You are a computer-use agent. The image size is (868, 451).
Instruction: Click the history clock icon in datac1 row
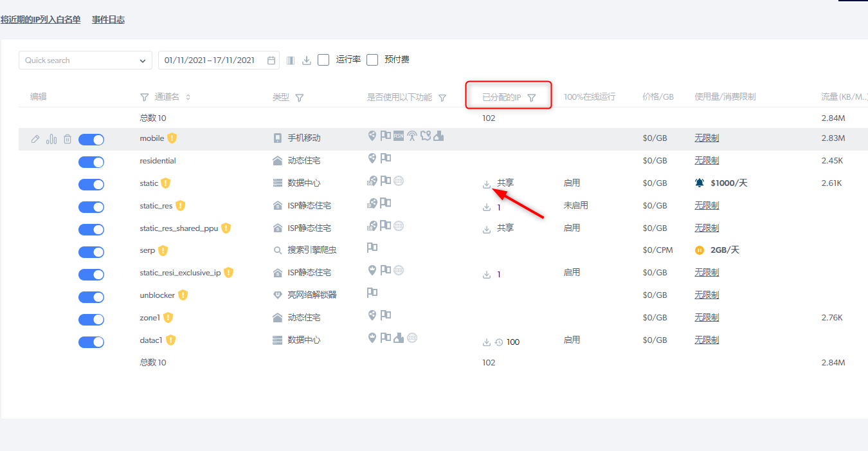pyautogui.click(x=499, y=342)
